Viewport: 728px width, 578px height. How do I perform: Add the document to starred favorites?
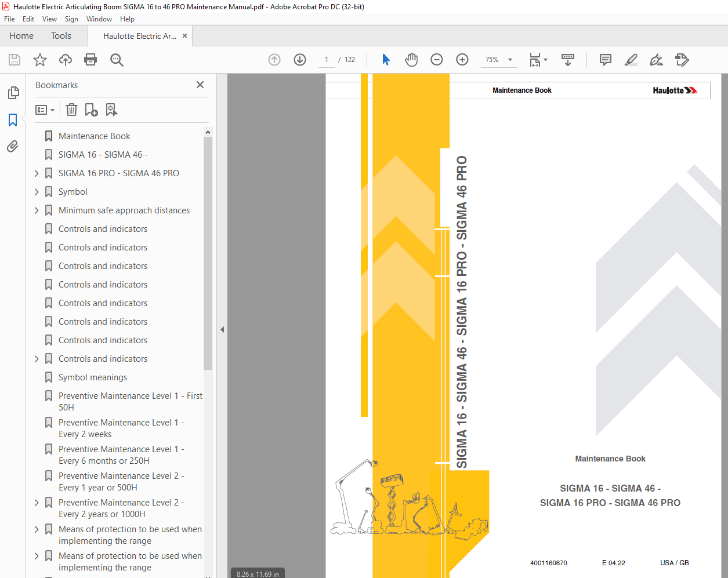coord(40,60)
